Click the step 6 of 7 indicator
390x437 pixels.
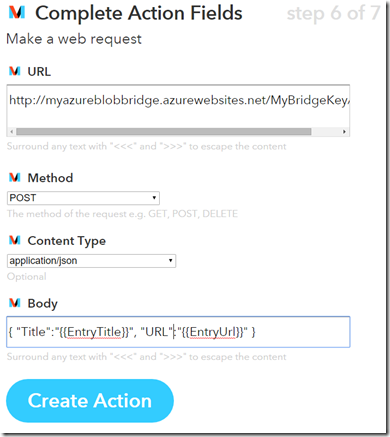[x=333, y=14]
